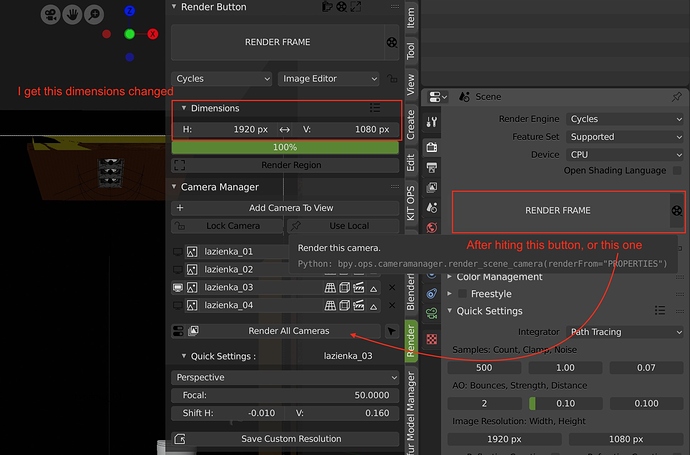Image resolution: width=690 pixels, height=455 pixels.
Task: Open the sidebar Cycles engine dropdown
Action: point(221,79)
